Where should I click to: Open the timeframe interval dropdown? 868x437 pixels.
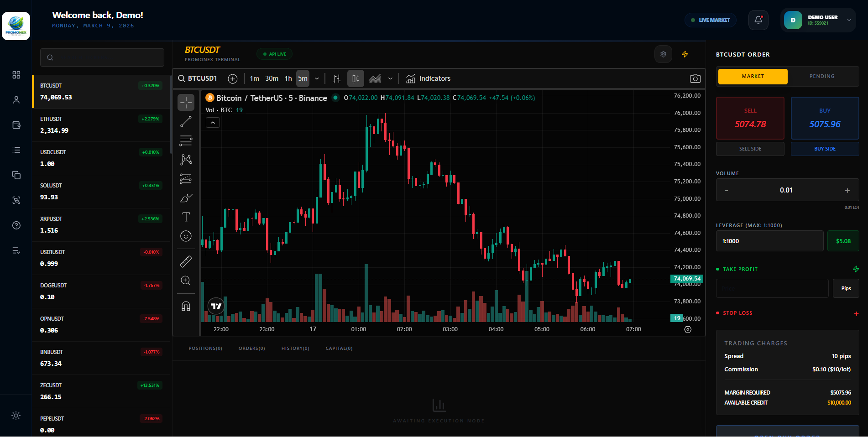pos(317,78)
